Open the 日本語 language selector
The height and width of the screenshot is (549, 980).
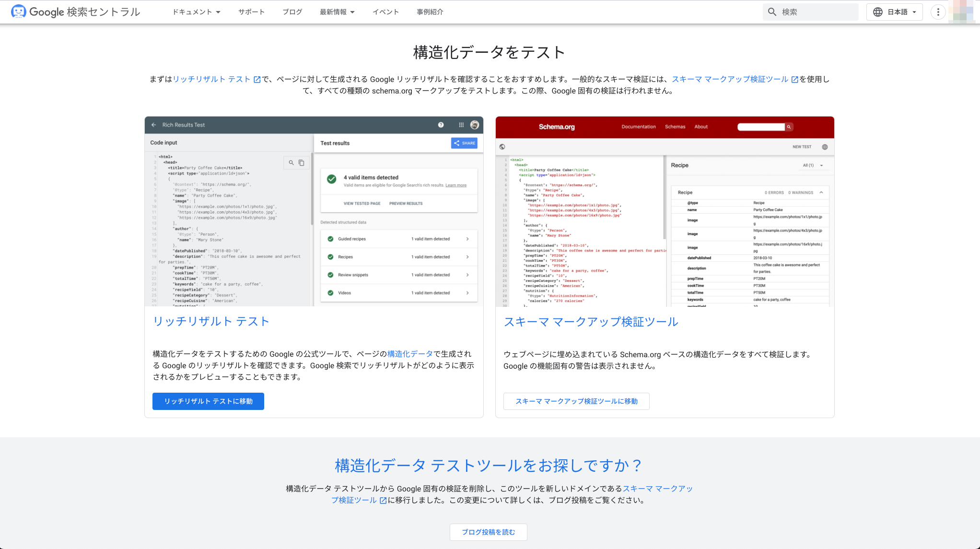[x=895, y=12]
